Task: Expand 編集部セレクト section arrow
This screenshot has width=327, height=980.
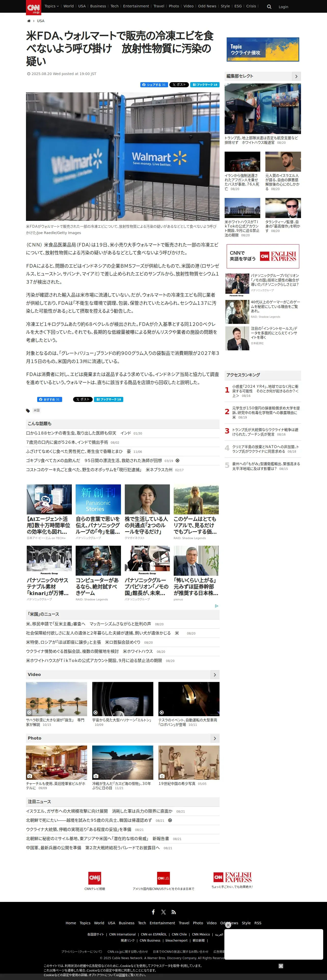Action: tap(296, 76)
